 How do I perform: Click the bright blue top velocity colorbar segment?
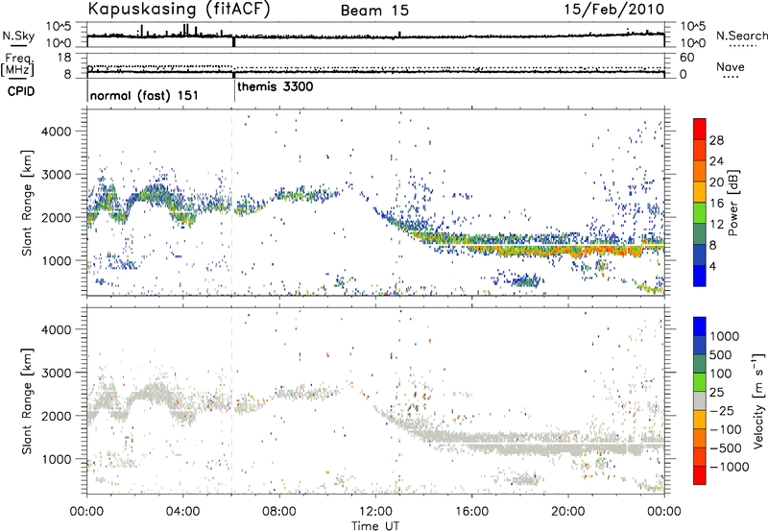coord(700,326)
